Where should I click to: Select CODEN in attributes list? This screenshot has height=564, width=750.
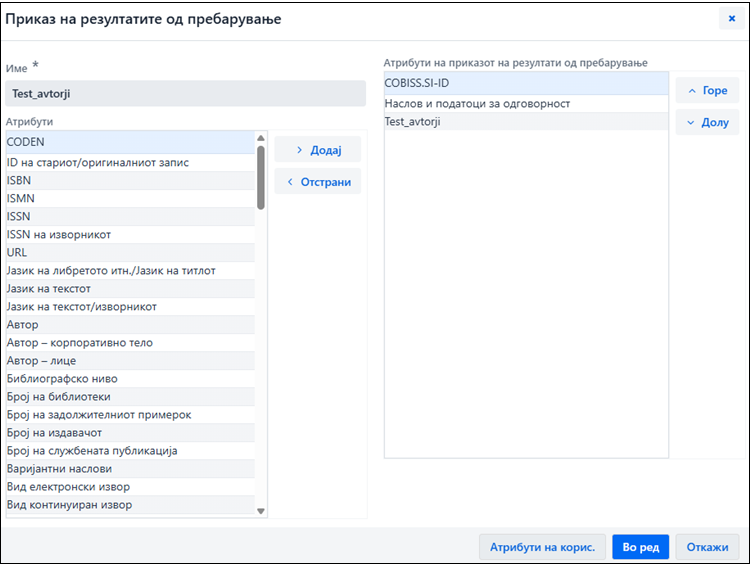(x=131, y=142)
